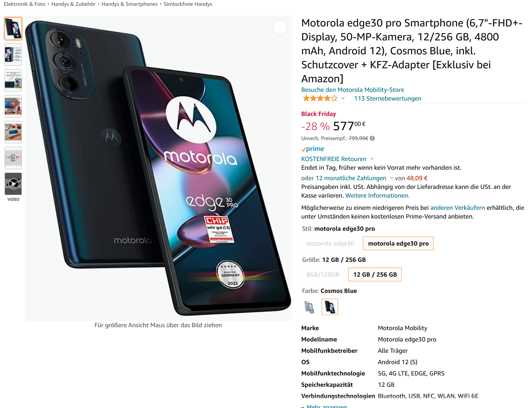Click the info icon next to 799,99€
The width and height of the screenshot is (532, 408).
coord(372,138)
